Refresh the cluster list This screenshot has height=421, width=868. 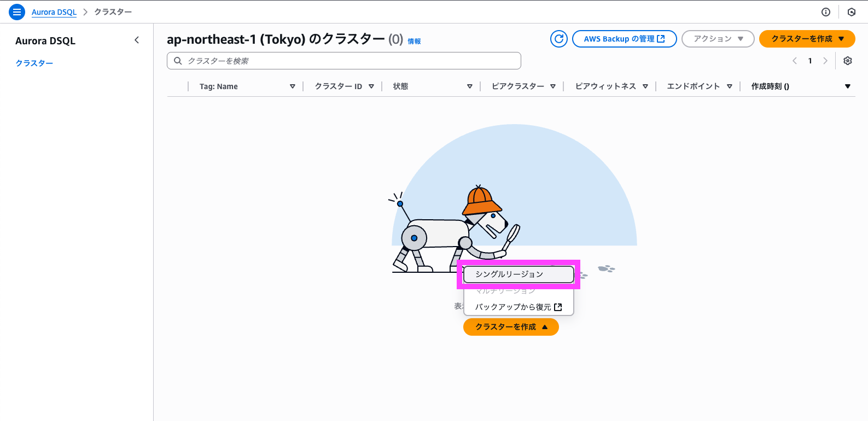coord(559,39)
